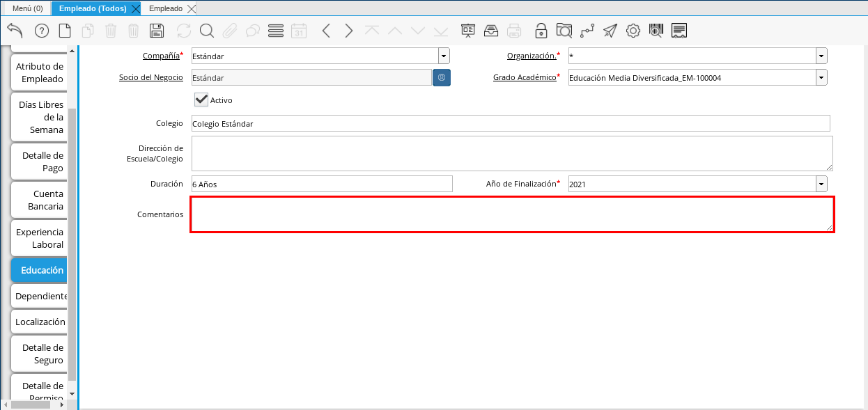Click the Grado Académico label link
Image resolution: width=868 pixels, height=410 pixels.
coord(525,77)
